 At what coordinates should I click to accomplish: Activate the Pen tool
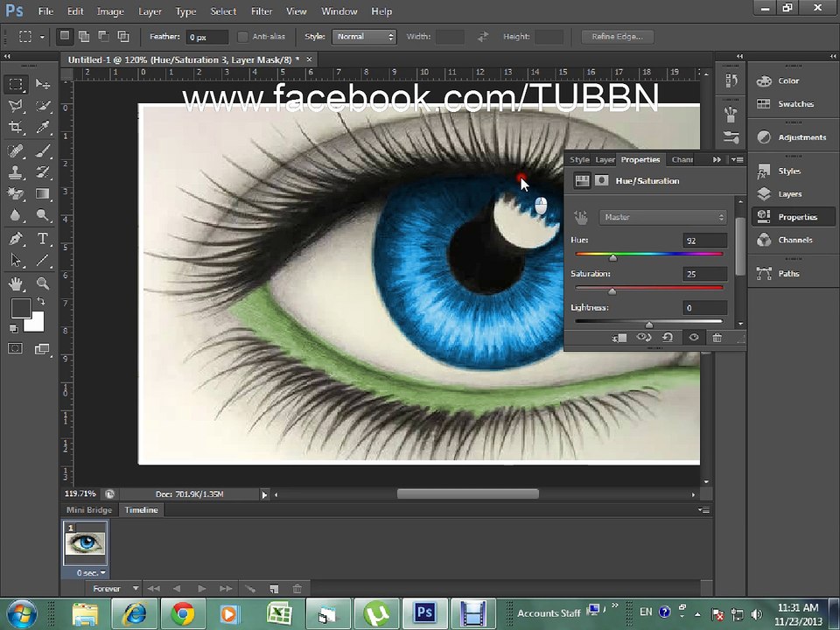pyautogui.click(x=16, y=238)
